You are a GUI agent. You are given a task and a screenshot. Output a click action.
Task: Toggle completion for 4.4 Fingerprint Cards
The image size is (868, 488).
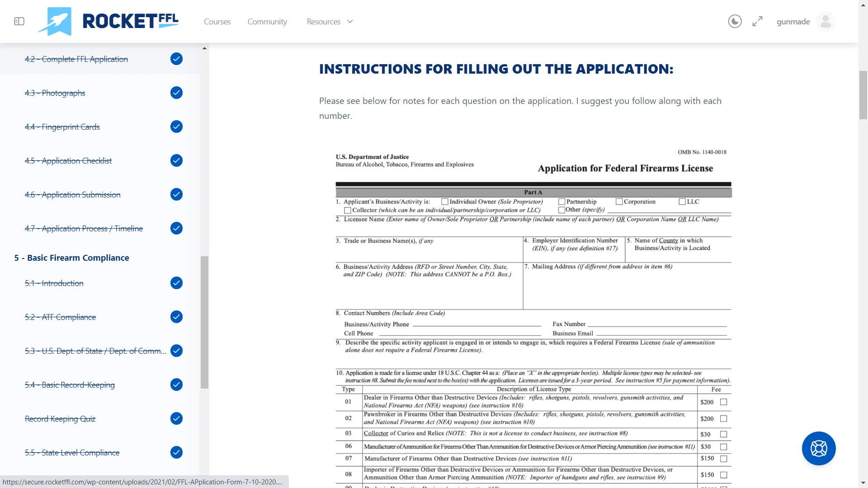tap(176, 127)
